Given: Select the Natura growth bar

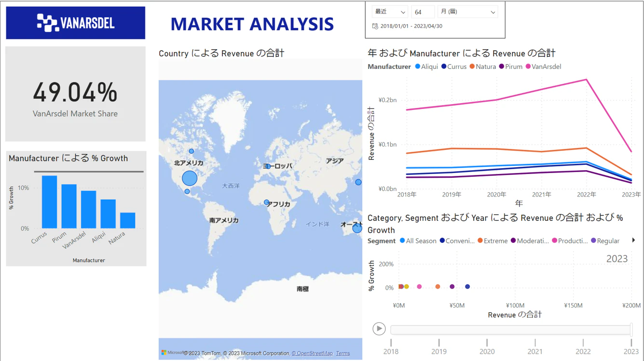Looking at the screenshot, I should click(x=128, y=220).
